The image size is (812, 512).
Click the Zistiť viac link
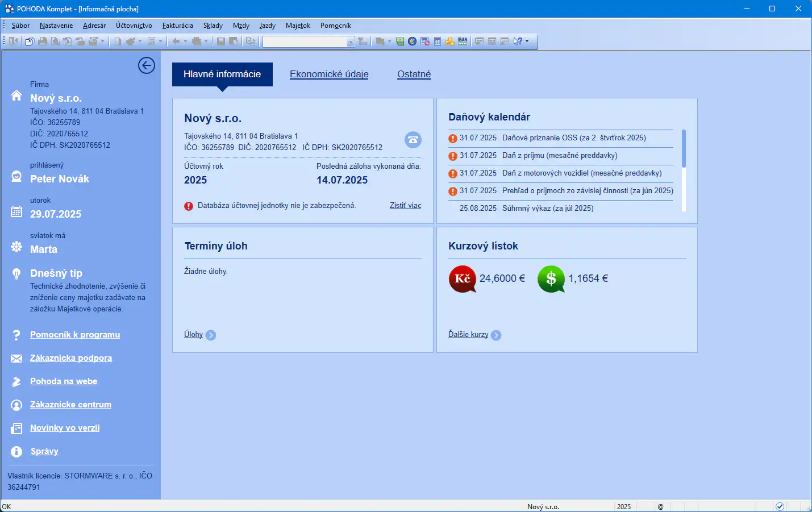point(405,206)
